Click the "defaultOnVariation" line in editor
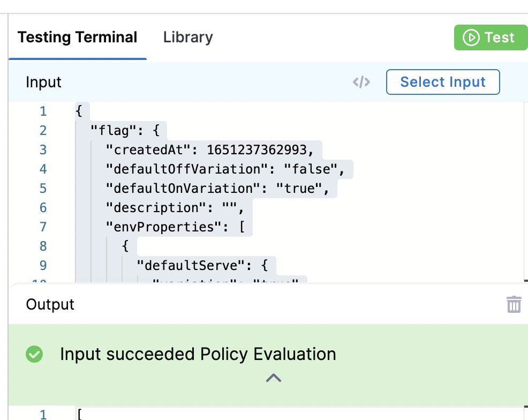This screenshot has width=528, height=420. (221, 189)
